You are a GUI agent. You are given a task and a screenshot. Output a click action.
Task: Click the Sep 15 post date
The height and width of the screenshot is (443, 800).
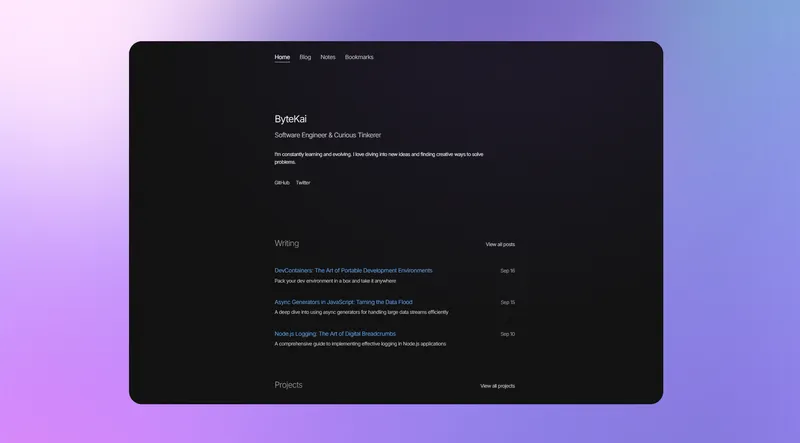point(507,302)
